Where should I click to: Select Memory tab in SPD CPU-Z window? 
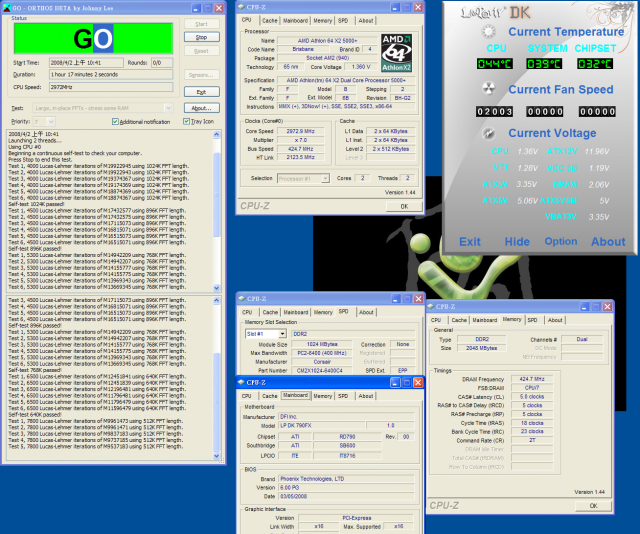(323, 312)
